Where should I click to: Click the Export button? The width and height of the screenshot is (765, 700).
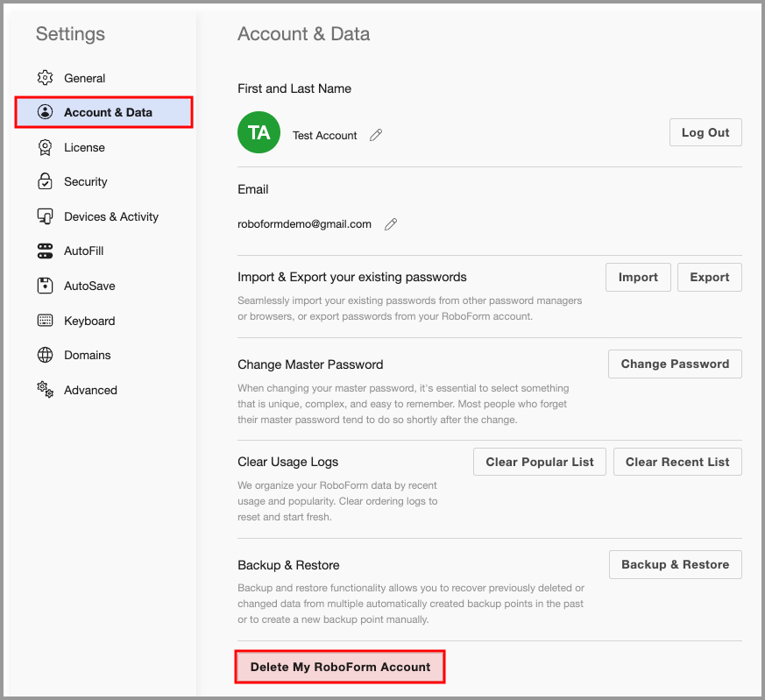point(710,277)
